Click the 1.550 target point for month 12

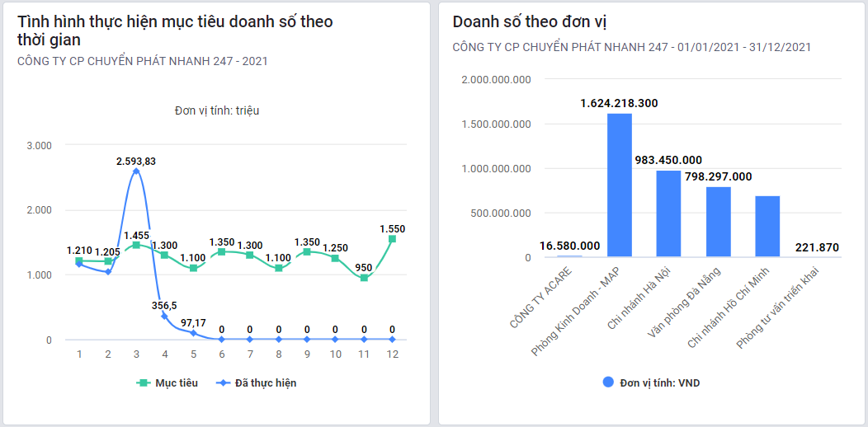393,239
